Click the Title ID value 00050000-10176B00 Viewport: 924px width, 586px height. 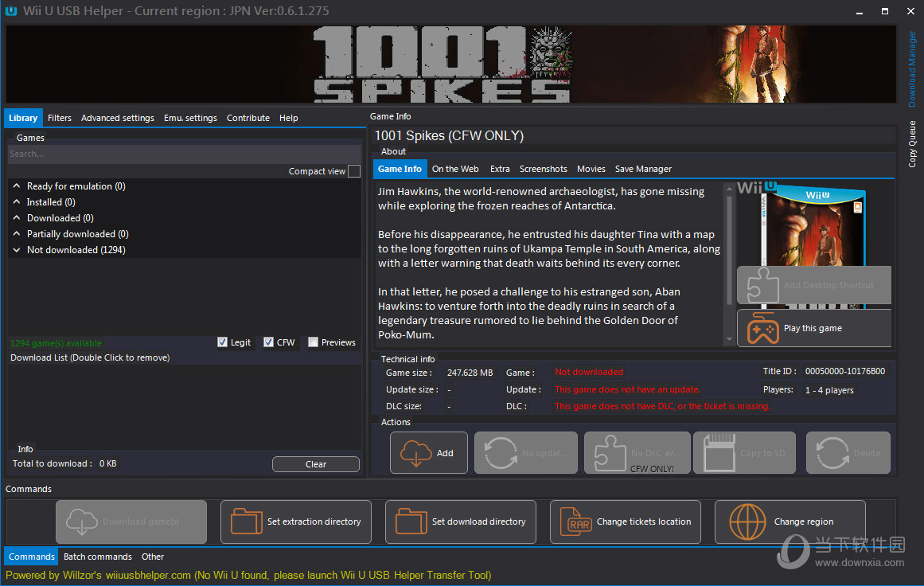tap(845, 371)
